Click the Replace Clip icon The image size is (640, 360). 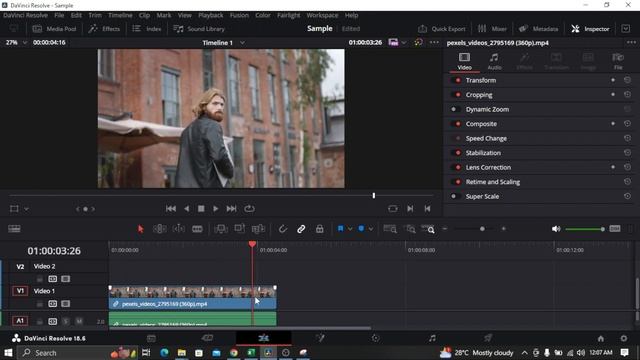click(258, 229)
